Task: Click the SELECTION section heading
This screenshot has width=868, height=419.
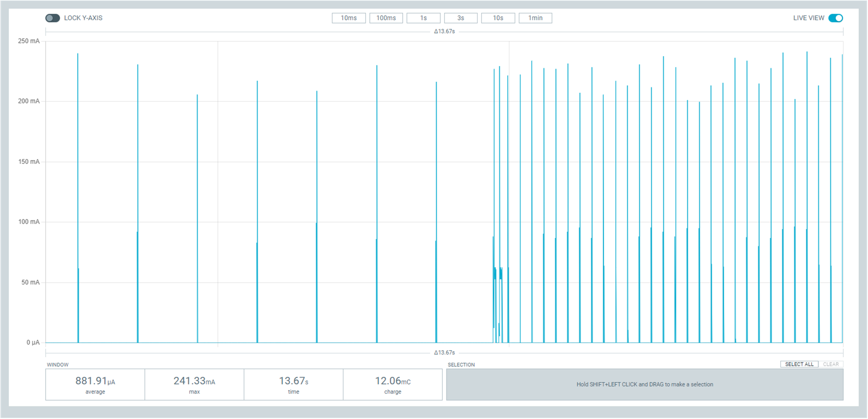Action: click(461, 365)
